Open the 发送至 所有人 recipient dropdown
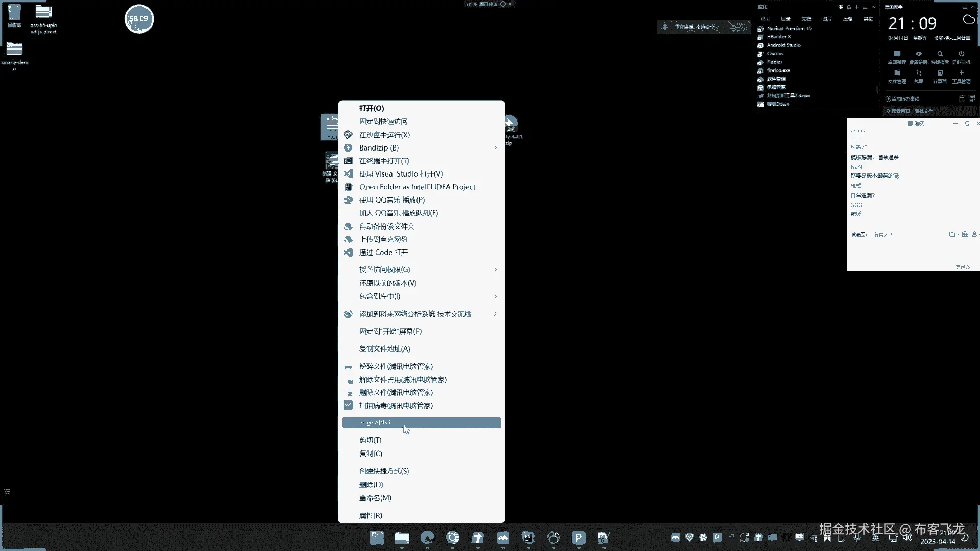This screenshot has width=980, height=551. [883, 235]
